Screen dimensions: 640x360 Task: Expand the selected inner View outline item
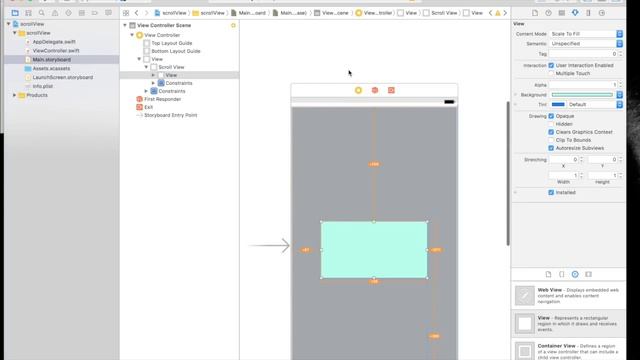(x=153, y=75)
